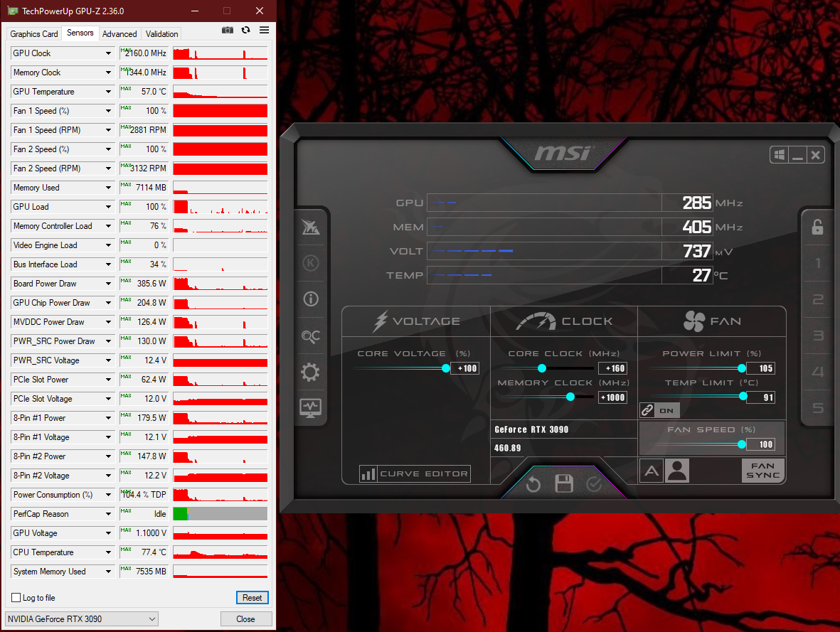Image resolution: width=840 pixels, height=632 pixels.
Task: Click the Core Clock slider handle
Action: 541,368
